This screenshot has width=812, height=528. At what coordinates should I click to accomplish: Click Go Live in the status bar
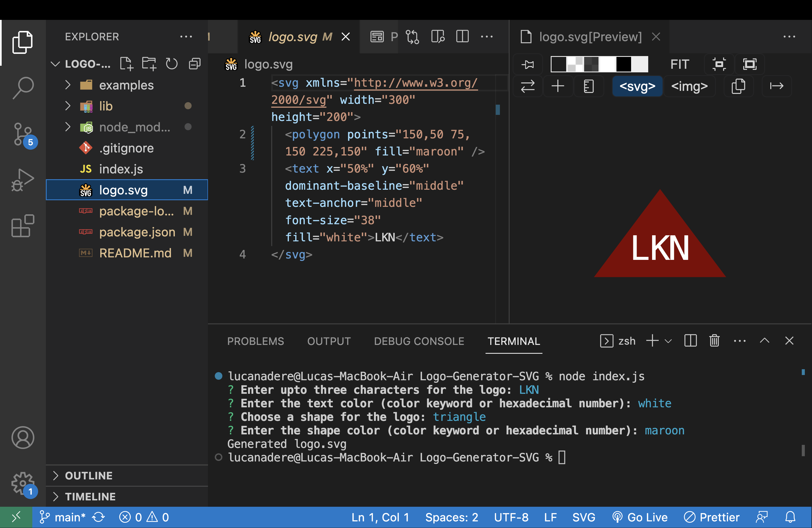(640, 517)
